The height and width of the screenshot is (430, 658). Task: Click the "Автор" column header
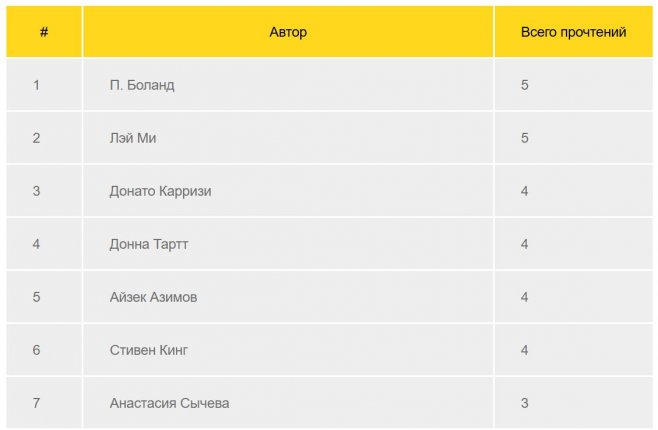point(288,32)
